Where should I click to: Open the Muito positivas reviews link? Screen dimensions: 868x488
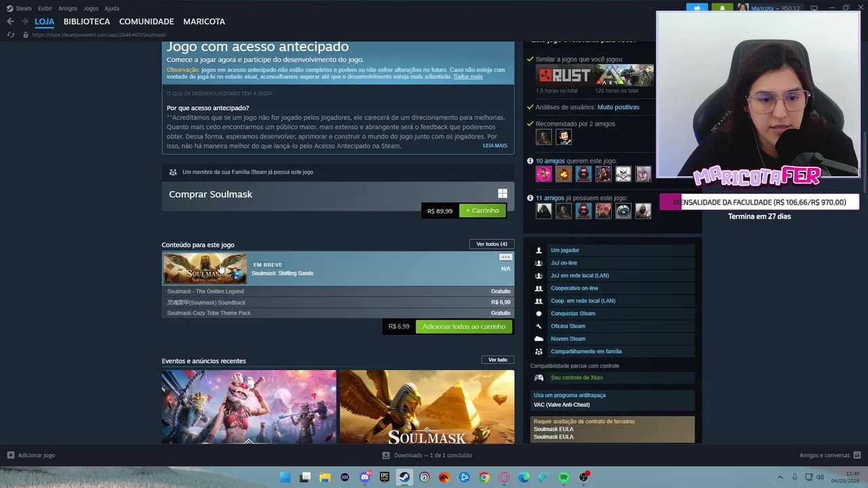618,107
